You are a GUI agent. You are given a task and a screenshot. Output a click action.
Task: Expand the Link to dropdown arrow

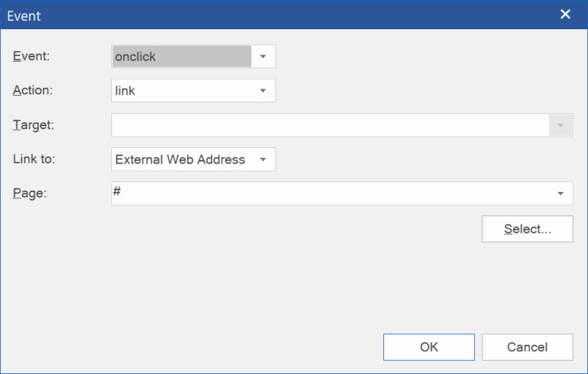pyautogui.click(x=263, y=159)
